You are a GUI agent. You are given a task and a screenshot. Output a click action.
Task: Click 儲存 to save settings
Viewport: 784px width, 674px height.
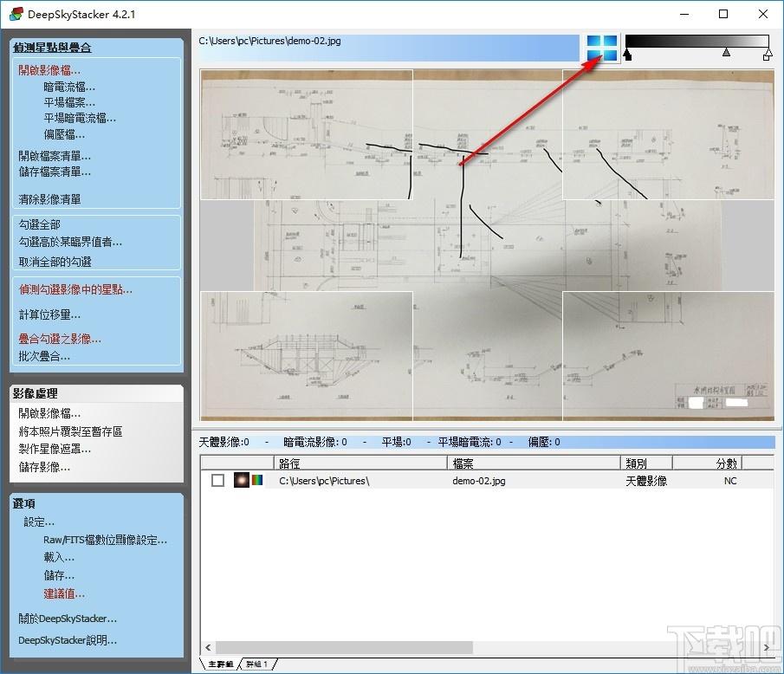pos(59,575)
